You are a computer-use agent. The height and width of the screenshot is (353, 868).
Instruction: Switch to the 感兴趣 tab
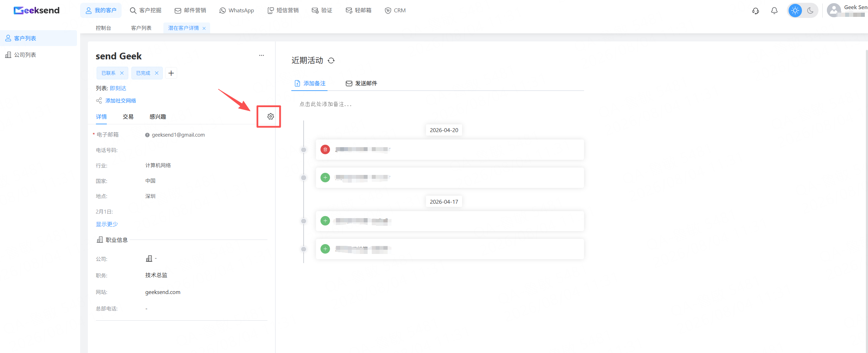tap(158, 117)
